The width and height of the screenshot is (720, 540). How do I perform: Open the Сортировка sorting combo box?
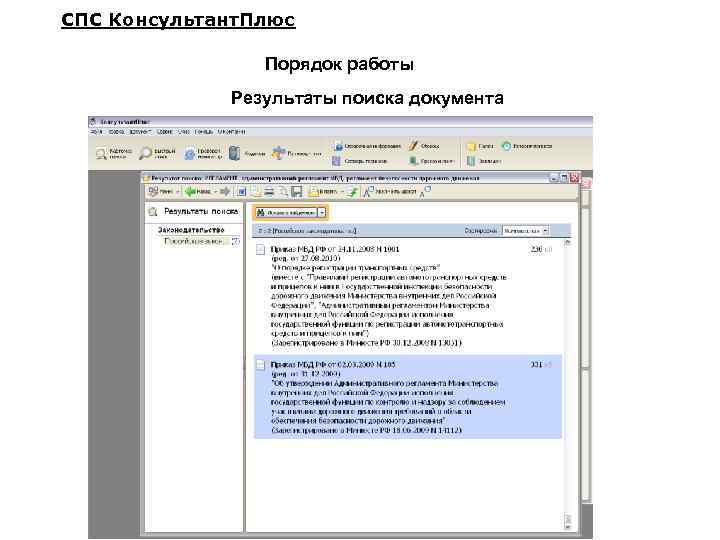pyautogui.click(x=525, y=231)
